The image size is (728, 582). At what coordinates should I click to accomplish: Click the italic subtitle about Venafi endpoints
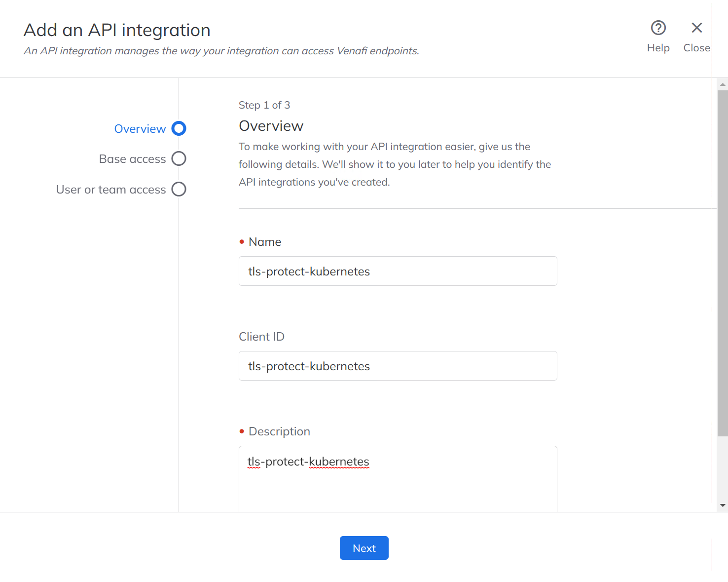pyautogui.click(x=221, y=51)
